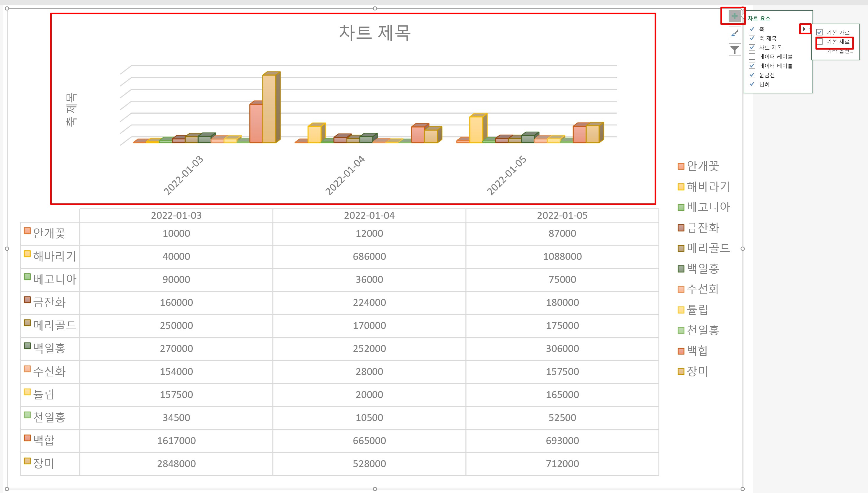Click the vertical 축 제목 axis title
The width and height of the screenshot is (868, 493).
71,109
